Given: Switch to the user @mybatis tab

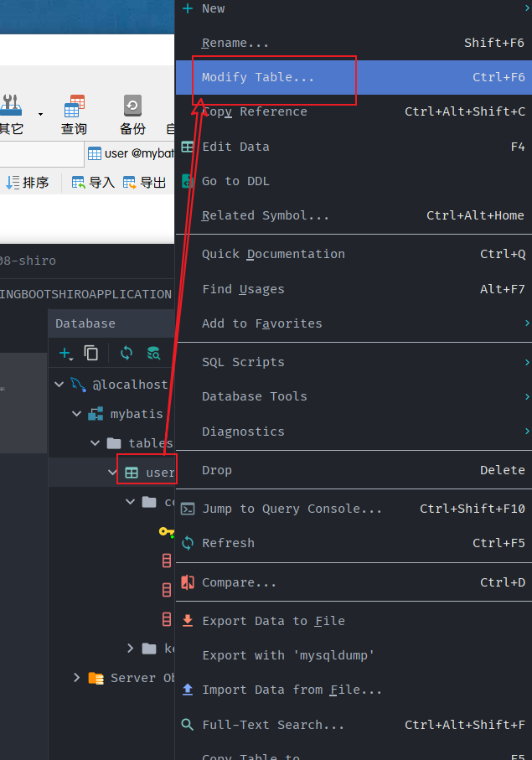Looking at the screenshot, I should click(x=131, y=154).
